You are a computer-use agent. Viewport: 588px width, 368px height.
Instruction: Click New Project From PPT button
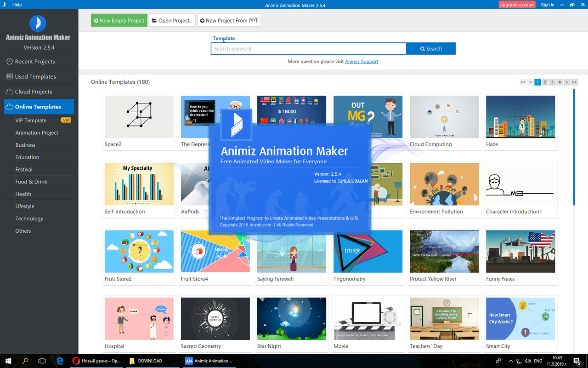[x=229, y=21]
